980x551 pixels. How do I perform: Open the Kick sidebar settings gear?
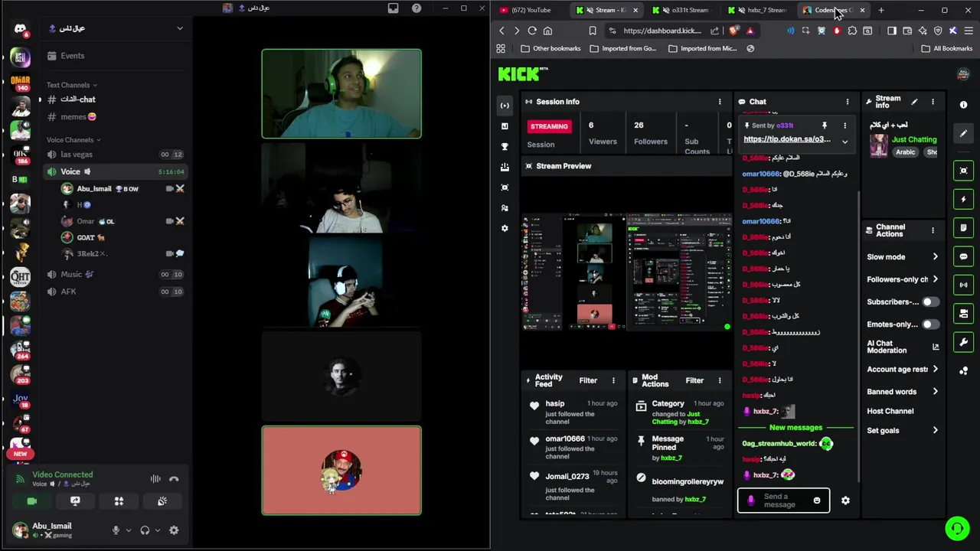pyautogui.click(x=505, y=228)
